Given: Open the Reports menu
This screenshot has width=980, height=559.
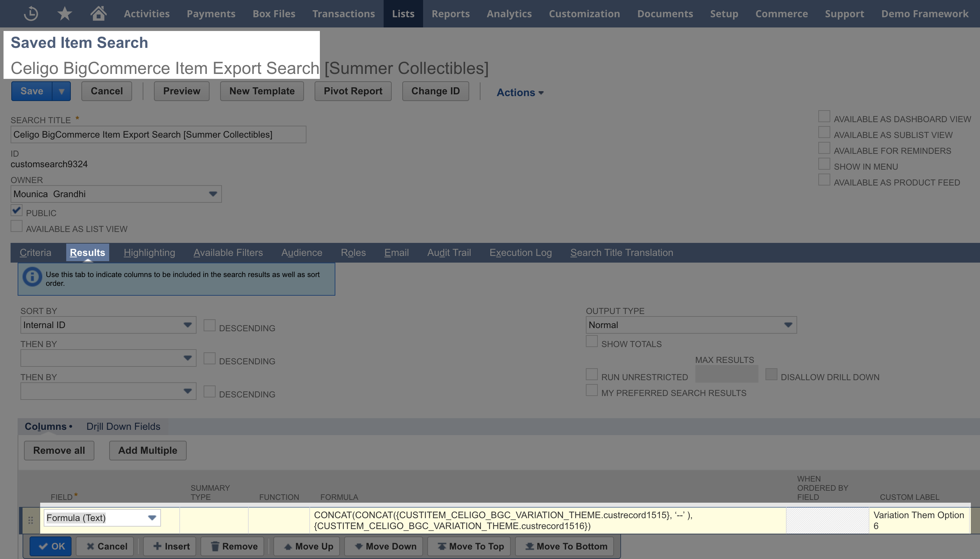Looking at the screenshot, I should point(450,13).
